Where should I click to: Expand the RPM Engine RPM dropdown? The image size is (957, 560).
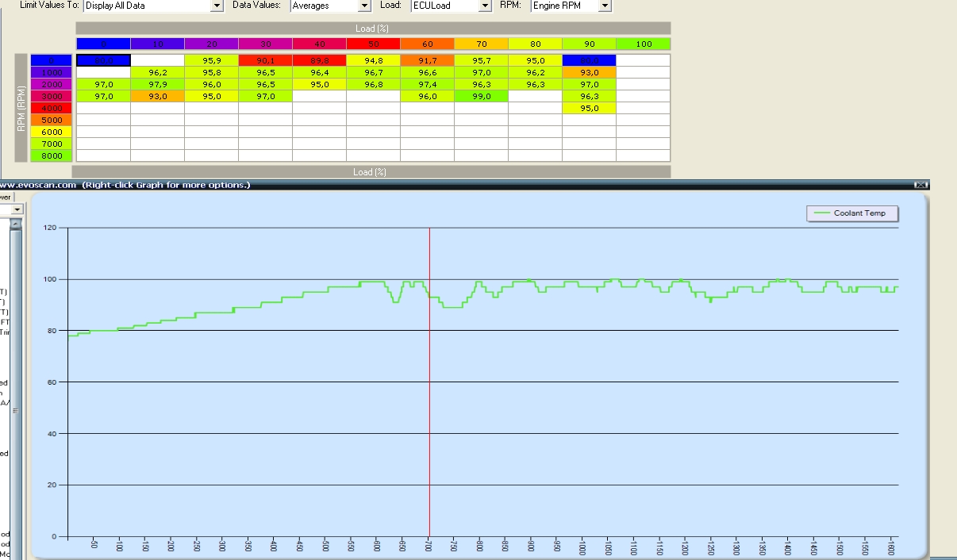click(605, 6)
